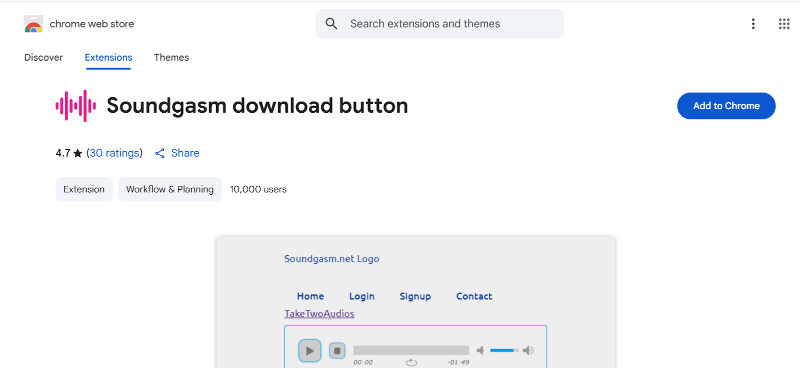This screenshot has width=800, height=368.
Task: Click the -01:49 remaining time label
Action: (459, 362)
